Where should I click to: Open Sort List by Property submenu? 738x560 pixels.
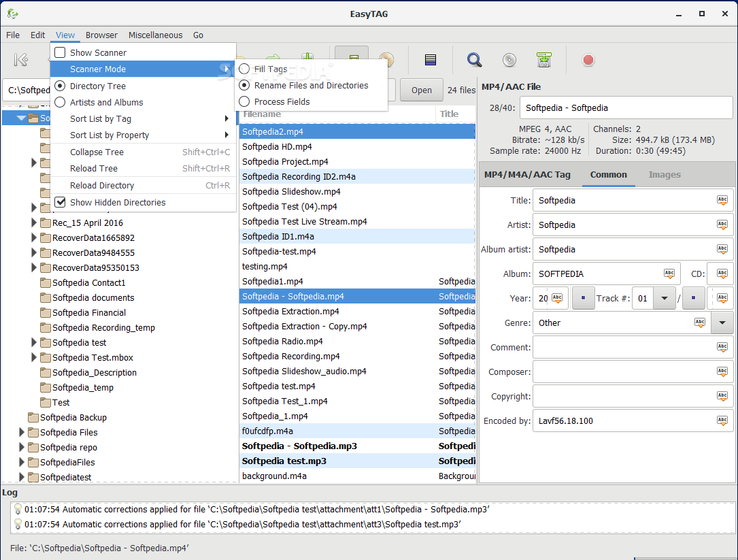[x=143, y=135]
